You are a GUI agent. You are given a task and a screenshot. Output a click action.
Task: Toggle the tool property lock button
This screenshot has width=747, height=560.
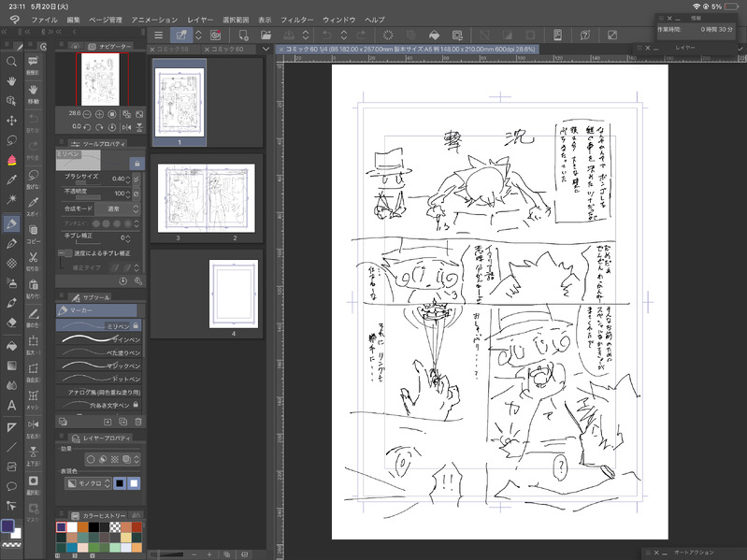pos(137,164)
